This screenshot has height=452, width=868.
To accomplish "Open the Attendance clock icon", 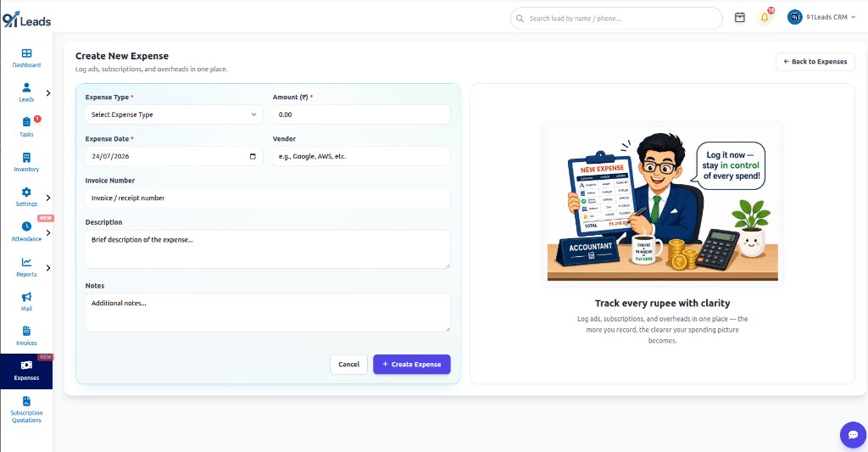I will 26,226.
